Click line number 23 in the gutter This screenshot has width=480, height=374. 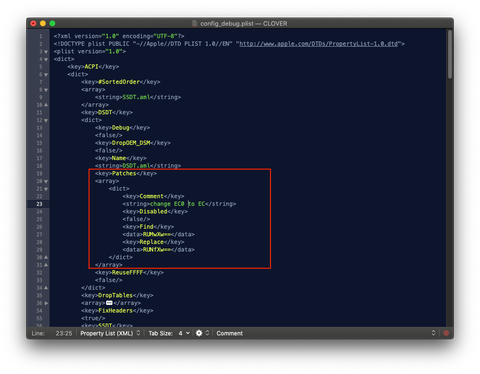[x=39, y=204]
